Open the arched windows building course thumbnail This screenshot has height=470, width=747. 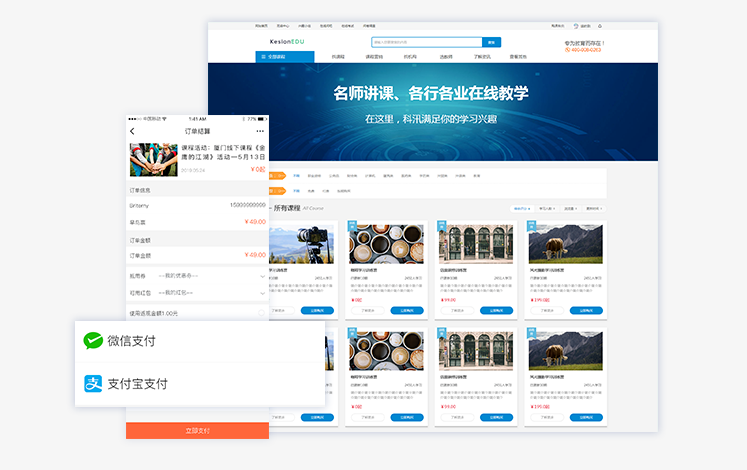pos(476,243)
